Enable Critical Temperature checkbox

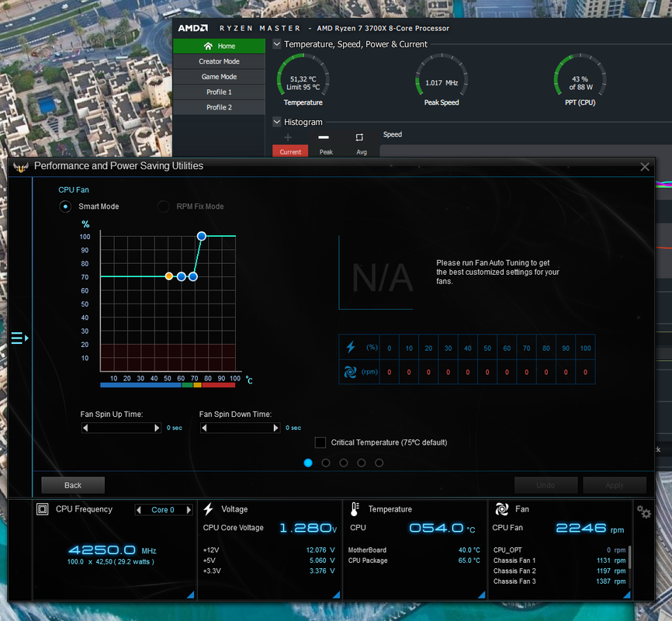pyautogui.click(x=320, y=442)
